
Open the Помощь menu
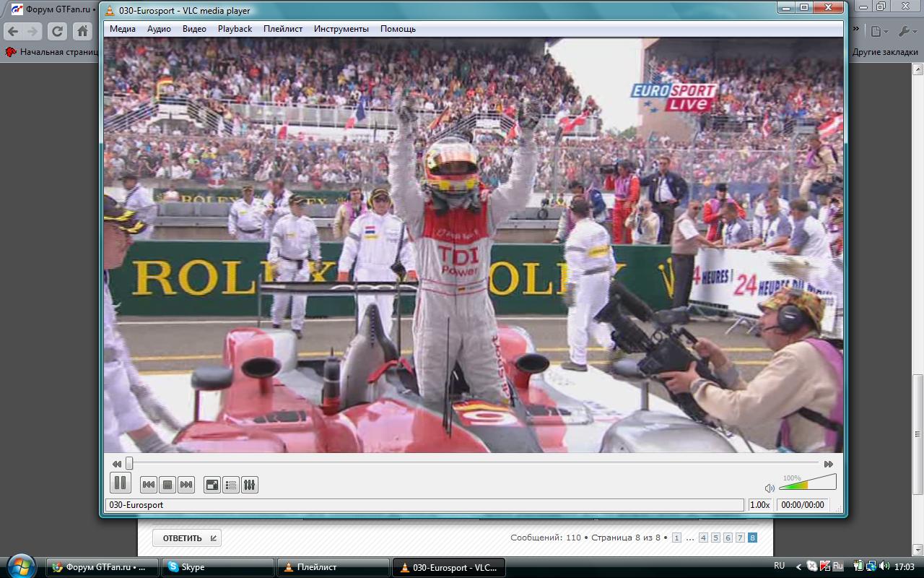click(x=398, y=29)
